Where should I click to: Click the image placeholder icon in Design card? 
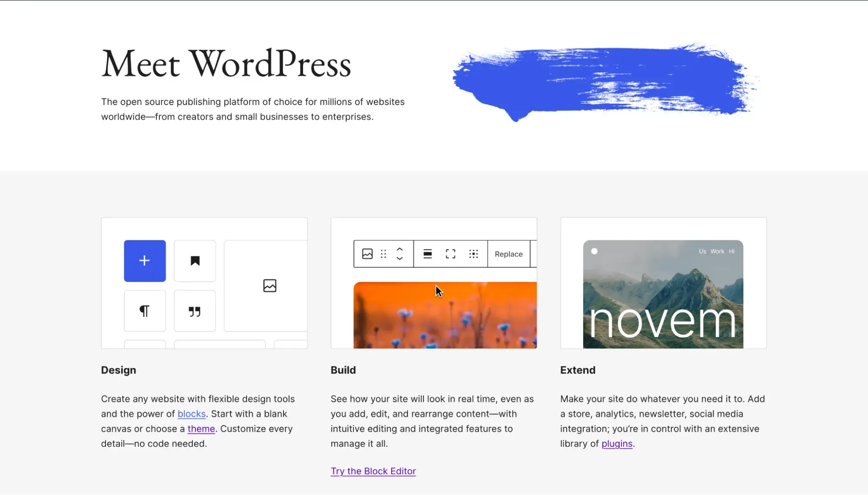(x=270, y=285)
